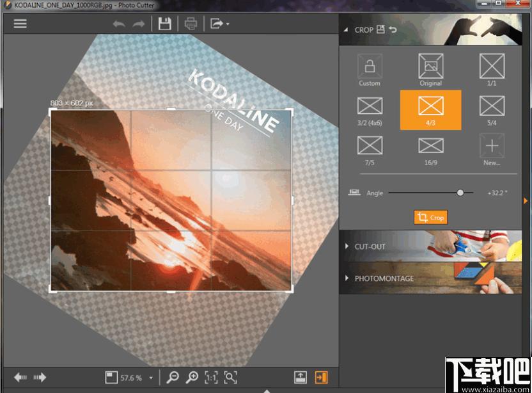Fit image to window zoom icon
The image size is (532, 393).
[x=230, y=378]
